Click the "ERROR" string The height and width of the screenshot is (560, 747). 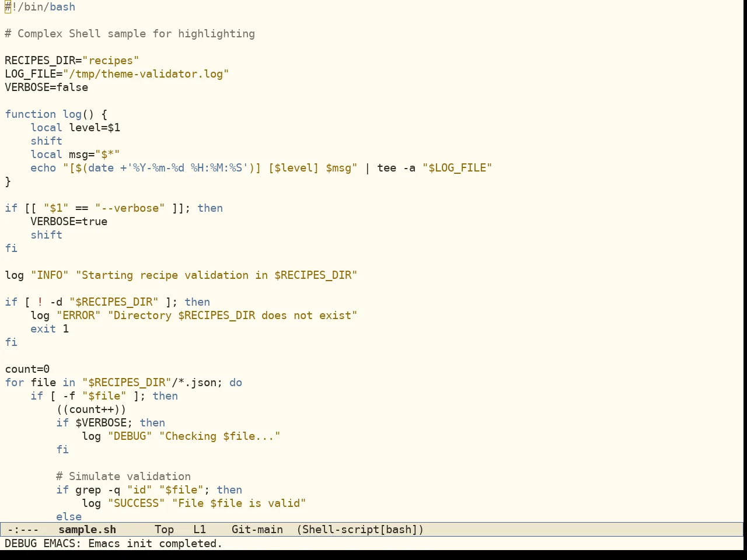point(78,316)
